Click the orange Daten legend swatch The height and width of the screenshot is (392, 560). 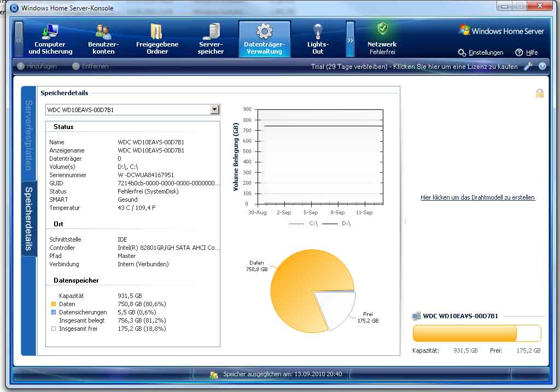(54, 304)
